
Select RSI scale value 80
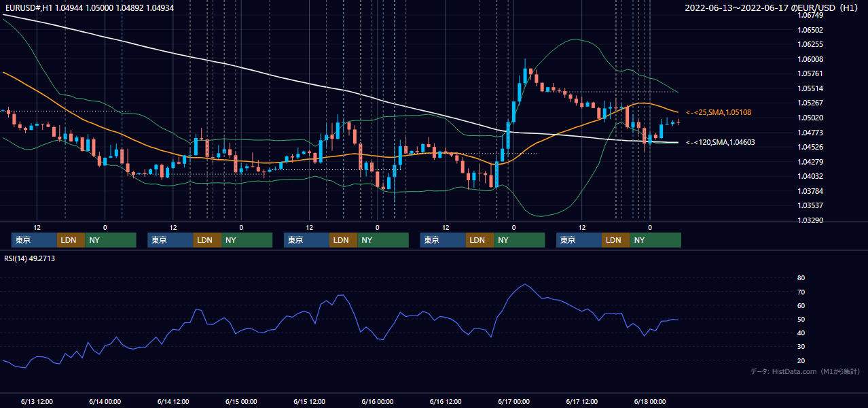pyautogui.click(x=801, y=278)
